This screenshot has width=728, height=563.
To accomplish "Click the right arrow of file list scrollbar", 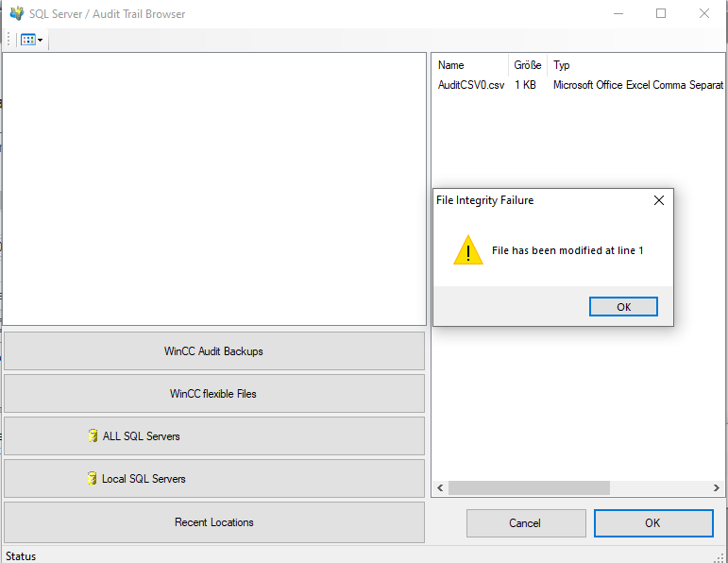I will click(717, 487).
